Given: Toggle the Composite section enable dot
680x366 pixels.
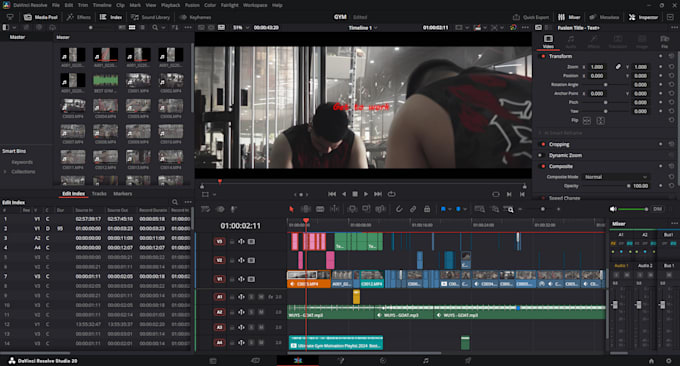Looking at the screenshot, I should (x=543, y=167).
